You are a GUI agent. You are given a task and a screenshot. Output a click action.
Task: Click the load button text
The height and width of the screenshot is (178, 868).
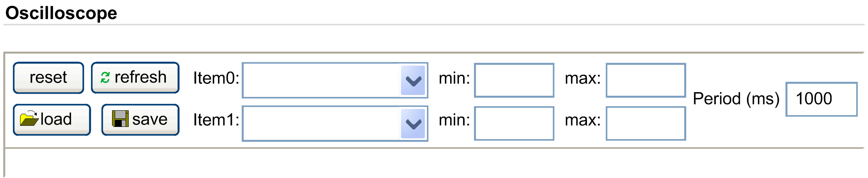(56, 119)
